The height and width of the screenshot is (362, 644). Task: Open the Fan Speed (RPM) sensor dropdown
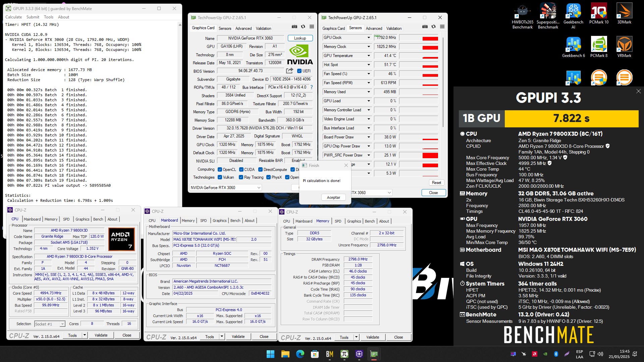point(369,83)
